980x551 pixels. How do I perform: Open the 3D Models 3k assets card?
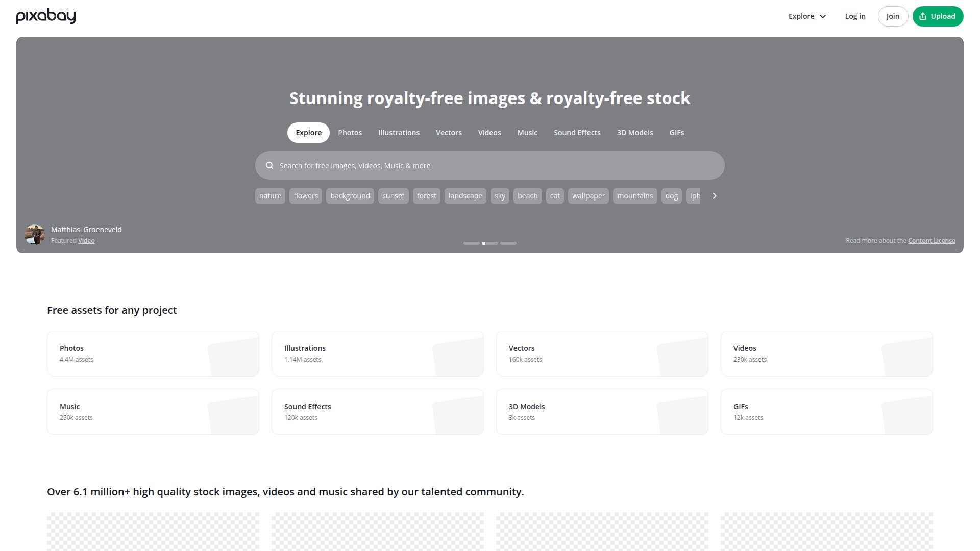[x=602, y=412]
